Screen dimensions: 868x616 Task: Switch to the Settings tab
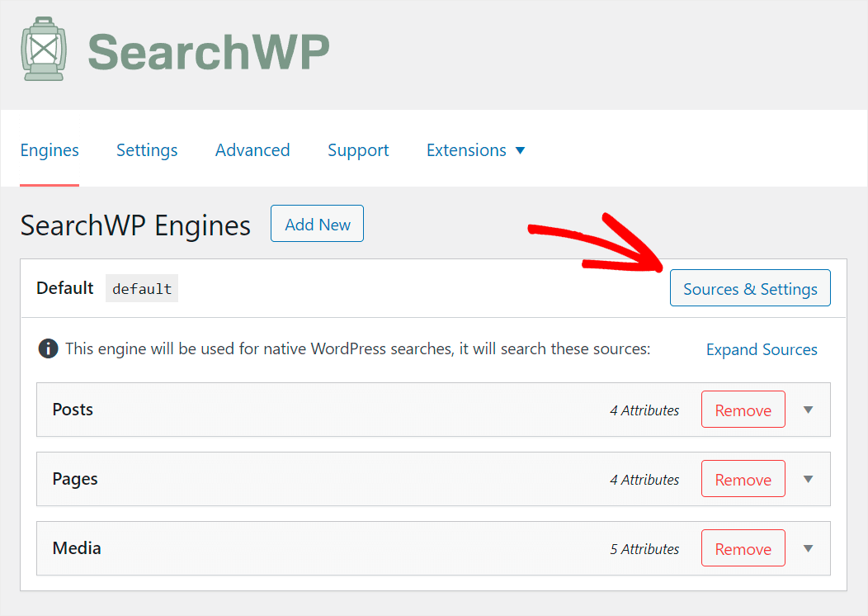(x=147, y=150)
